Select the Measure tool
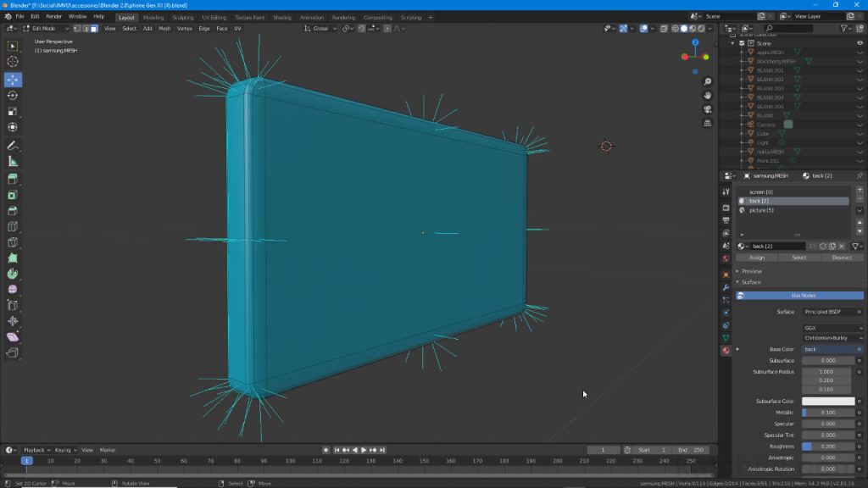The height and width of the screenshot is (488, 868). click(12, 161)
